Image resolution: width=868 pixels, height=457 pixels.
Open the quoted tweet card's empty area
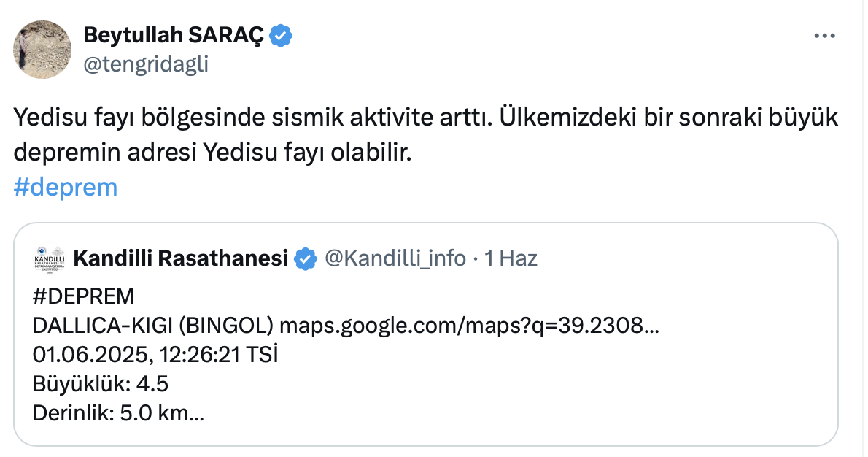(x=584, y=394)
